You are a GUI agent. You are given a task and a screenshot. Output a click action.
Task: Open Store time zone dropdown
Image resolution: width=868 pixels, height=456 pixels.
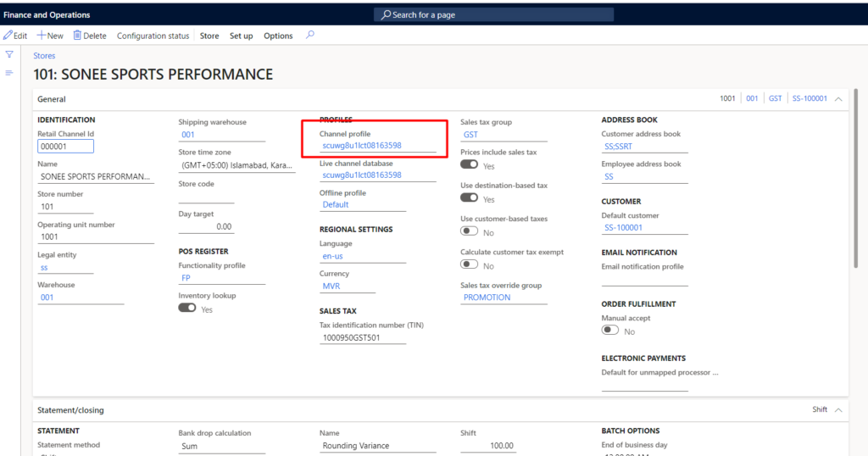237,165
